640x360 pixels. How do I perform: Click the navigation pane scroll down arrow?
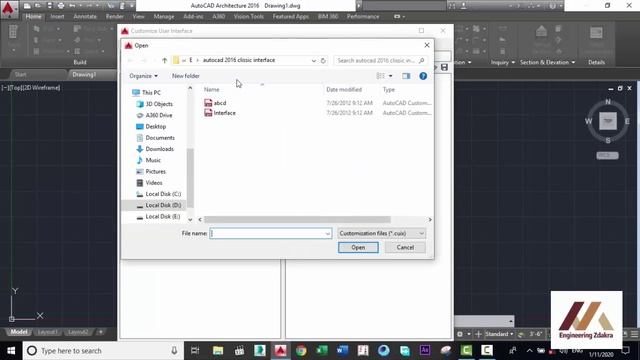(x=190, y=220)
